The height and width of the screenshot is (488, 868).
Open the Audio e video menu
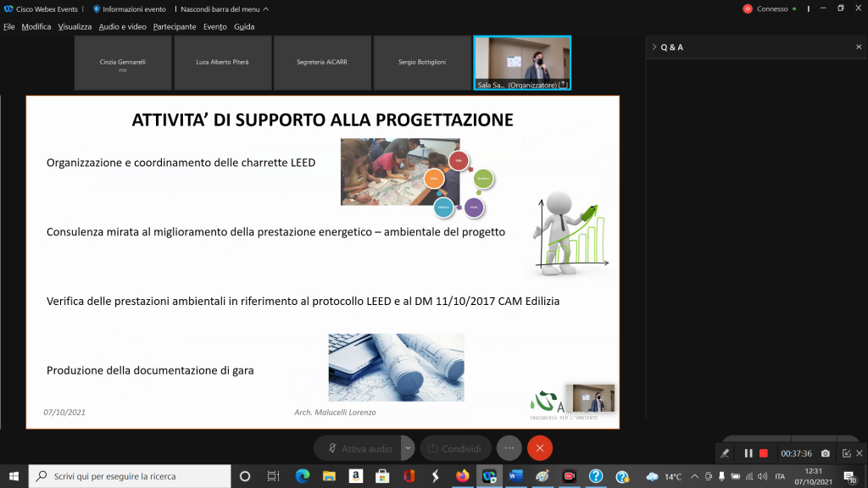122,26
